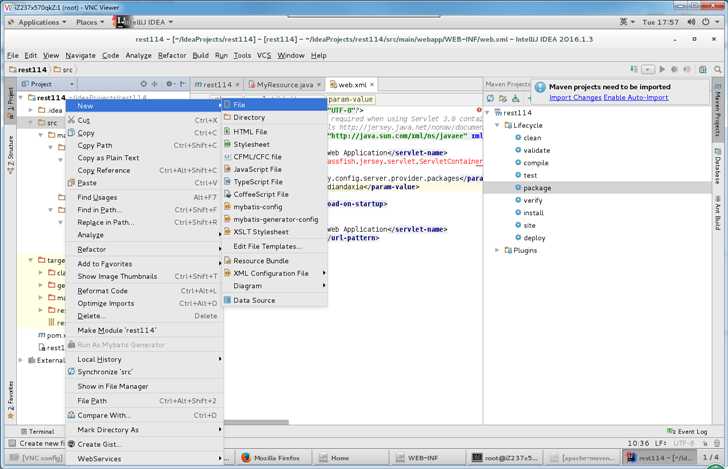Viewport: 728px width, 469px height.
Task: Expand the Plugins node in Maven Projects
Action: coord(497,250)
